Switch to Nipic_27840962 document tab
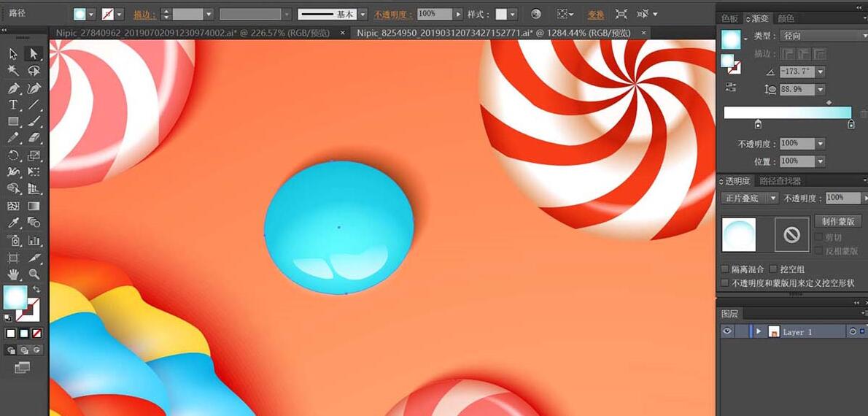Image resolution: width=868 pixels, height=416 pixels. [194, 34]
